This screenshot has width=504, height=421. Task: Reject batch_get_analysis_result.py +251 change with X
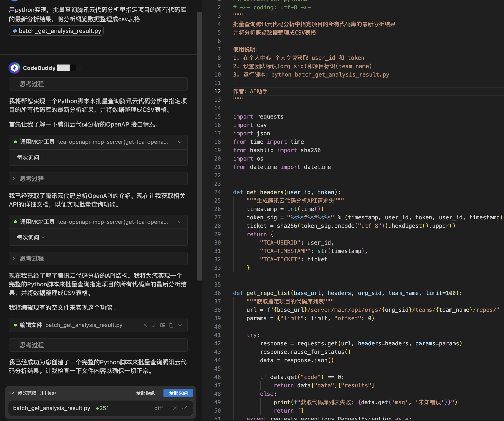point(175,408)
